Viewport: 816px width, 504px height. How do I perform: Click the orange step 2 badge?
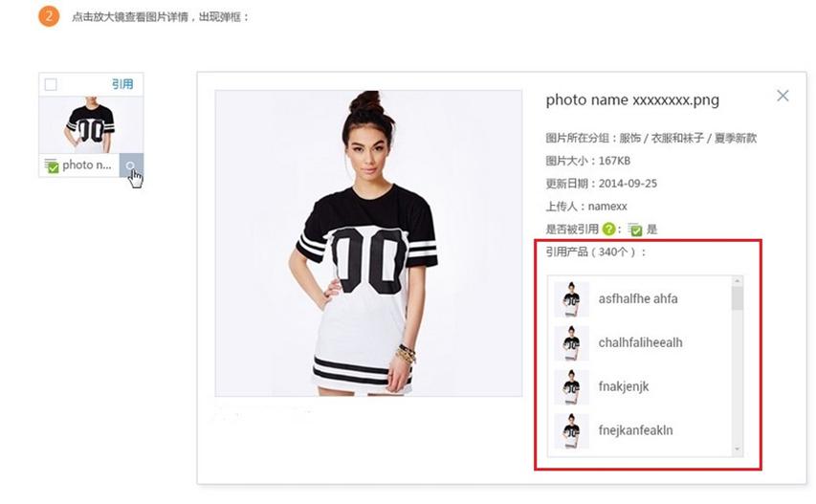tap(49, 16)
